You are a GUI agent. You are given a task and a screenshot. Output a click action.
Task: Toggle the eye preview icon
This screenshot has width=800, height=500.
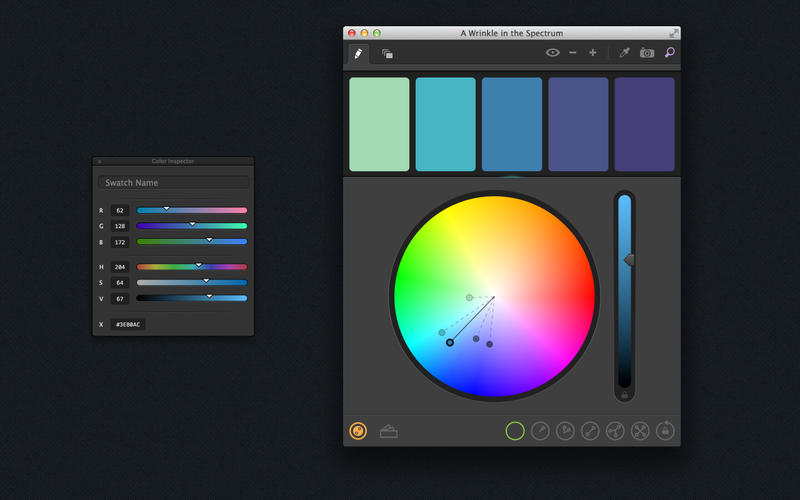coord(552,53)
